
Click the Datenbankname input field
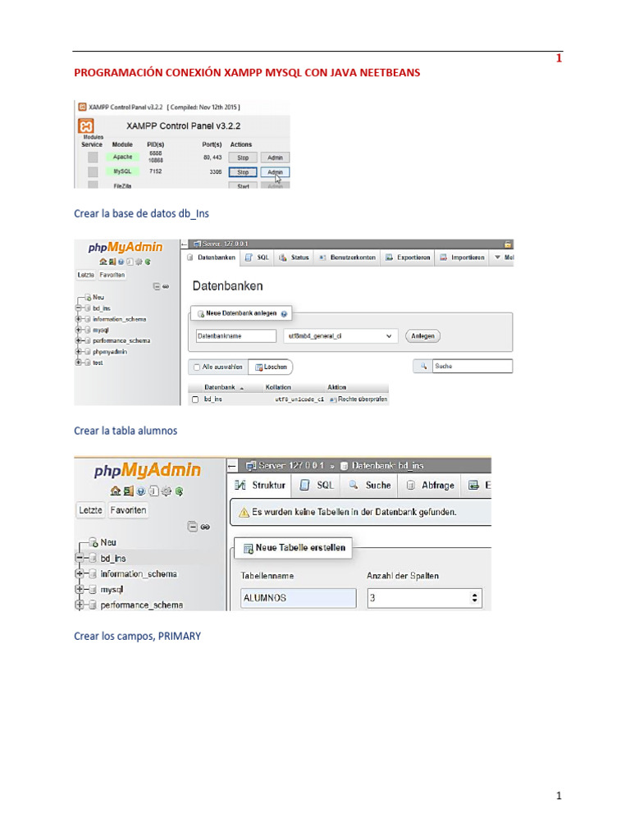tap(235, 336)
